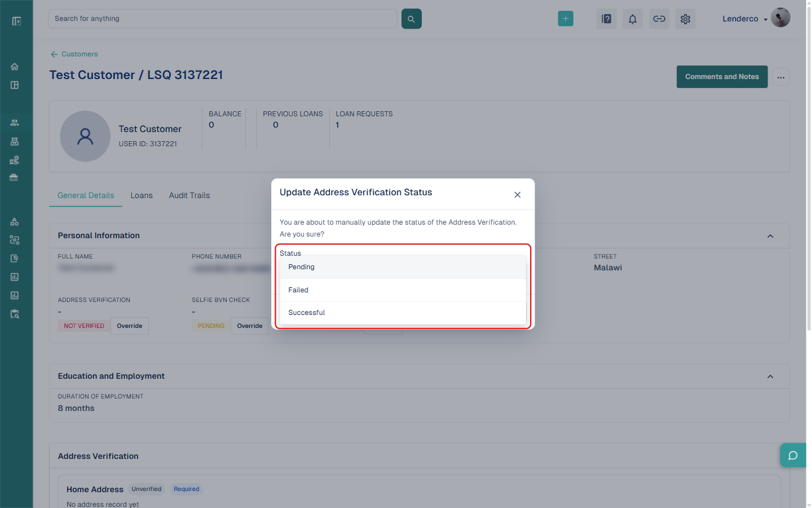Switch to the Audit Trails tab

[x=189, y=195]
